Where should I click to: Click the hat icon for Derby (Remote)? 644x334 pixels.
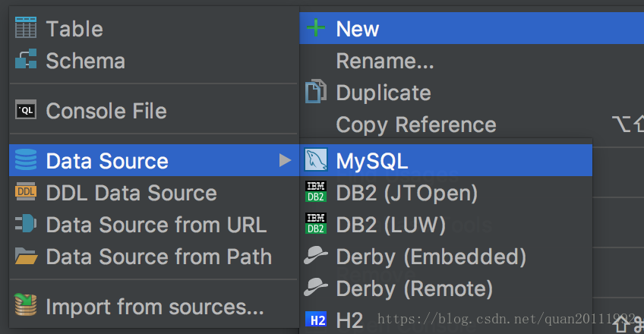(x=315, y=287)
